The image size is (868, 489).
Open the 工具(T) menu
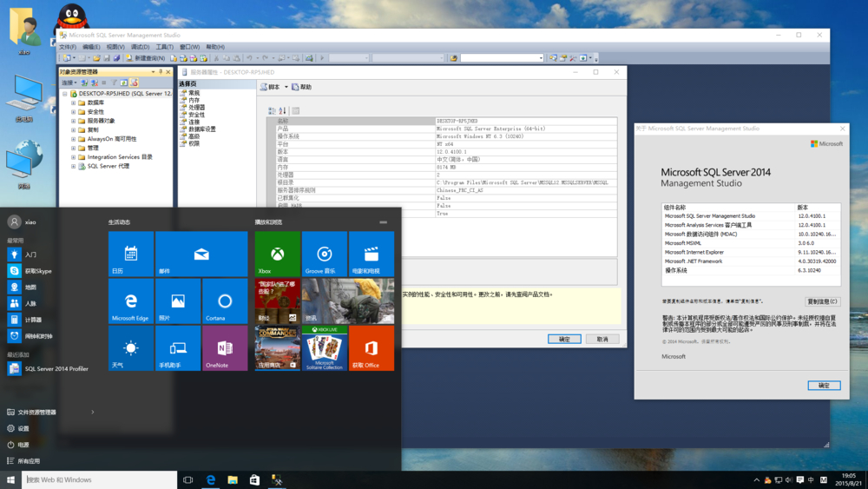tap(164, 47)
